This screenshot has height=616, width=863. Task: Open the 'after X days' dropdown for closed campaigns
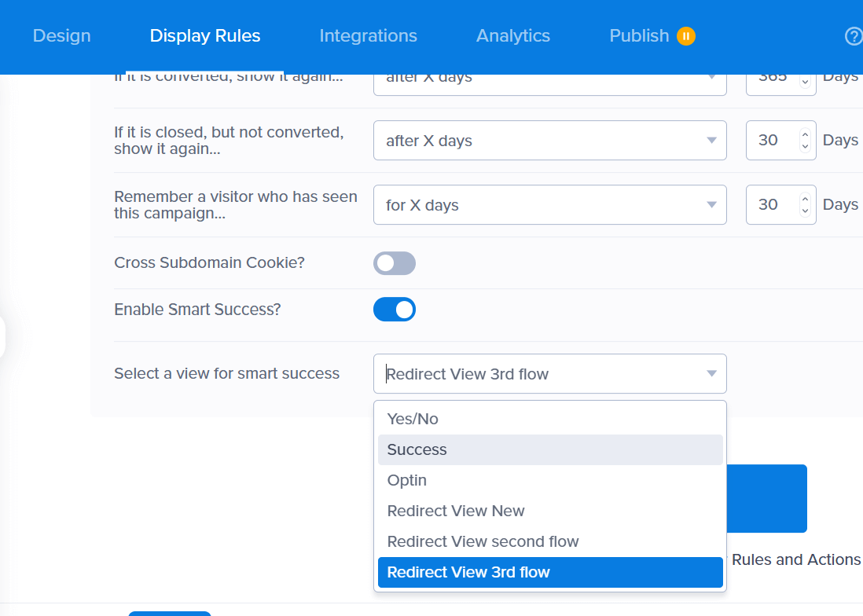click(549, 140)
